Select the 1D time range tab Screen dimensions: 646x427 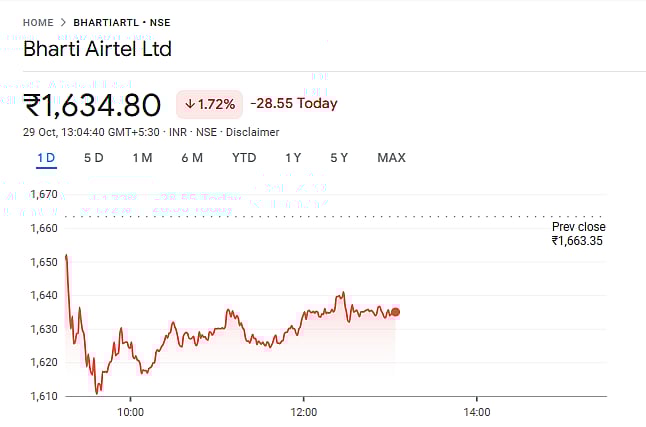[x=46, y=158]
